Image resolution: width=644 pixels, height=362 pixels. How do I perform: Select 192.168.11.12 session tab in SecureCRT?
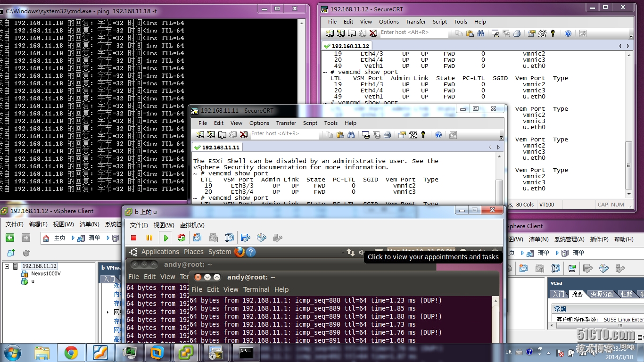pyautogui.click(x=347, y=46)
